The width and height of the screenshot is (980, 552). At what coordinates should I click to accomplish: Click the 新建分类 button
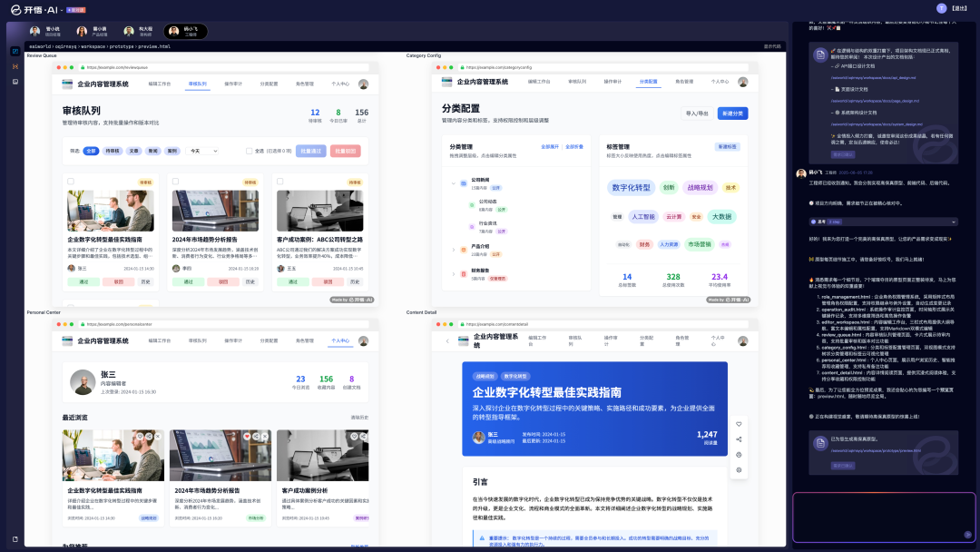coord(732,113)
